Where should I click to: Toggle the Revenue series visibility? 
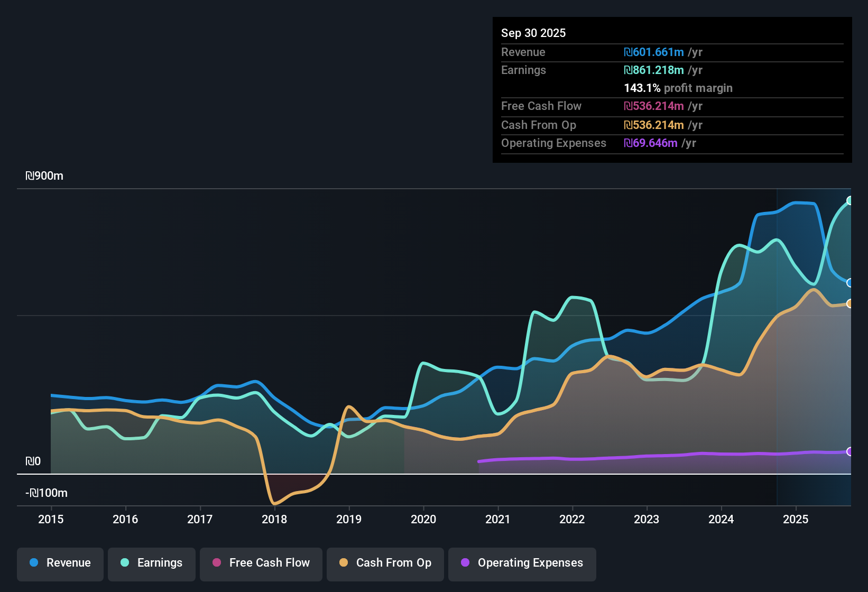click(x=60, y=563)
